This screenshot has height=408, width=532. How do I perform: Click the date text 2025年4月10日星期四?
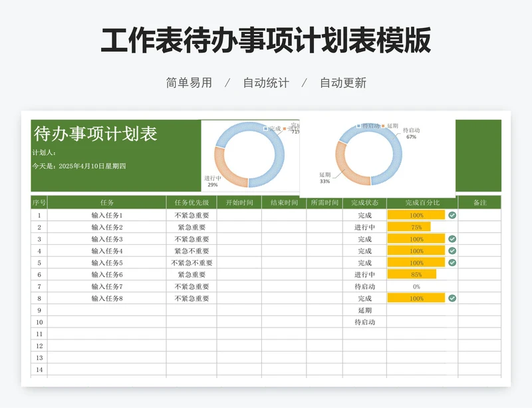(92, 166)
